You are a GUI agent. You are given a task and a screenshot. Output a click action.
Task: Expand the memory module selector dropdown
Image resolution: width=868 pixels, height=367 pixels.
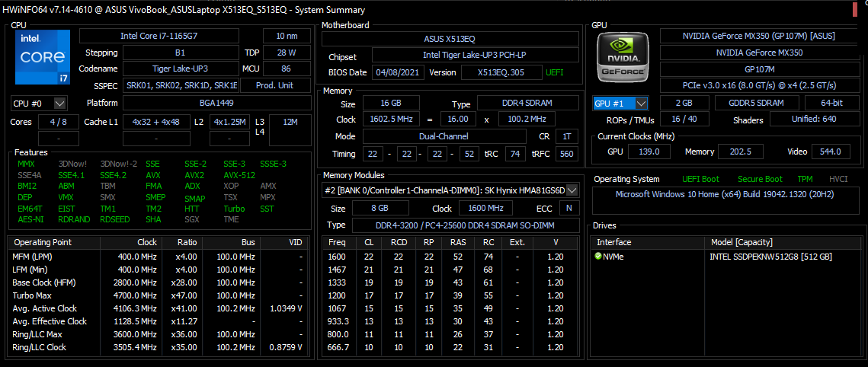pos(572,190)
